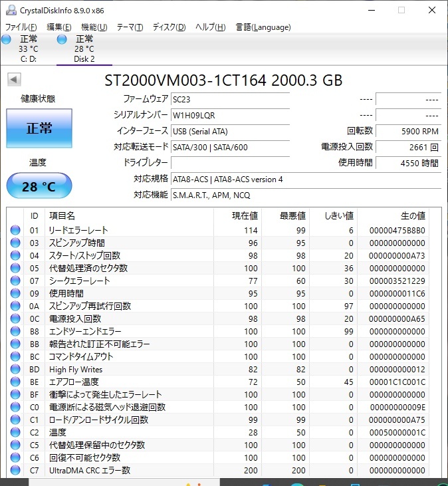Click the status icon for row BC コマンドタイムアウト
Image resolution: width=448 pixels, height=486 pixels.
click(15, 356)
